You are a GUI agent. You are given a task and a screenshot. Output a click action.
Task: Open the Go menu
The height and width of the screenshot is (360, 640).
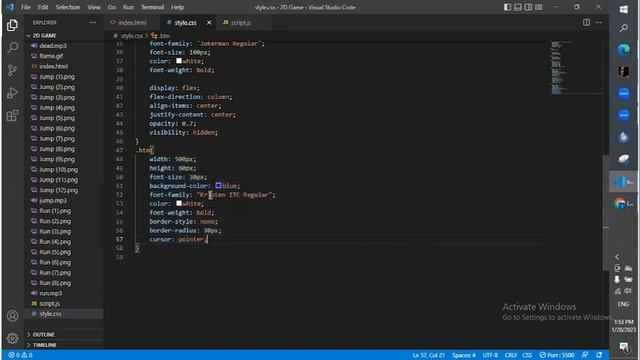pos(112,7)
